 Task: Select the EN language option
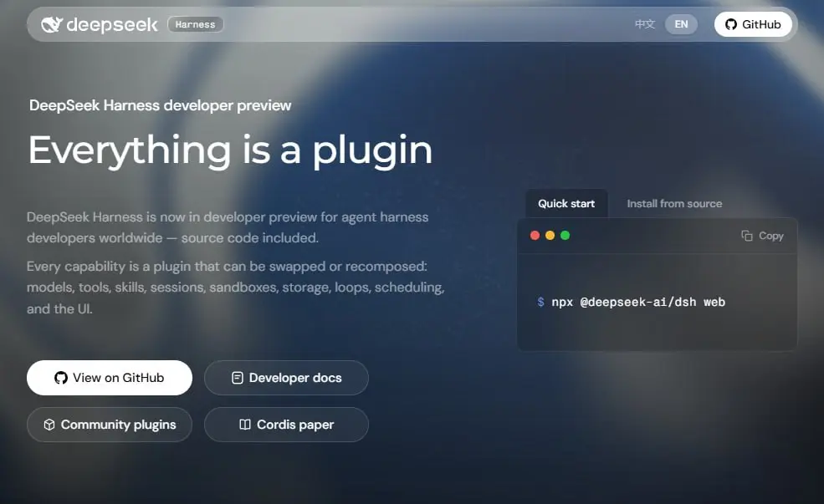click(x=681, y=24)
